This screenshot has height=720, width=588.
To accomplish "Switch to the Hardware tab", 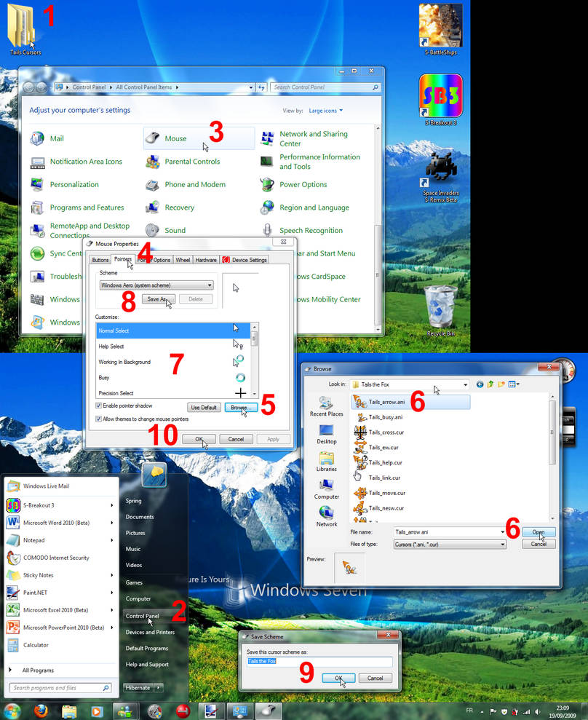I will 206,260.
